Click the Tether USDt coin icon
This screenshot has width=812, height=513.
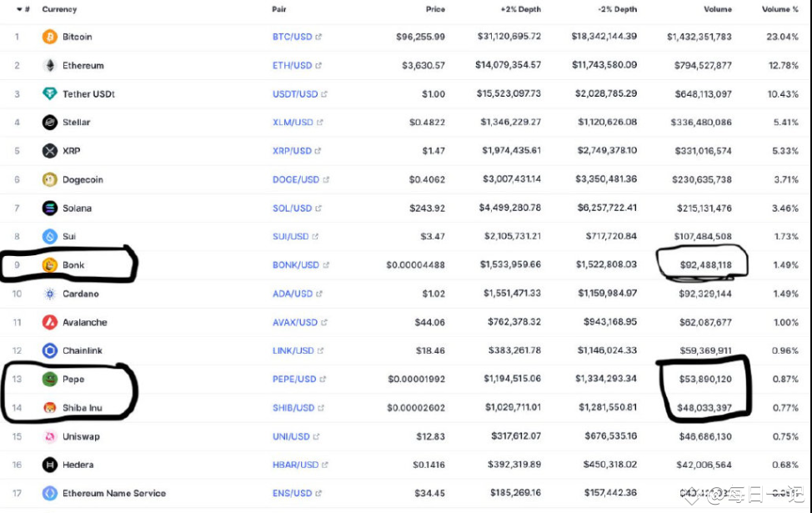tap(50, 93)
